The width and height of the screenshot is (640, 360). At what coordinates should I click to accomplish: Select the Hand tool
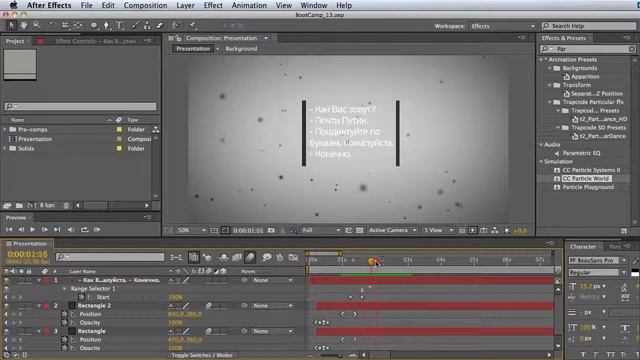(24, 25)
